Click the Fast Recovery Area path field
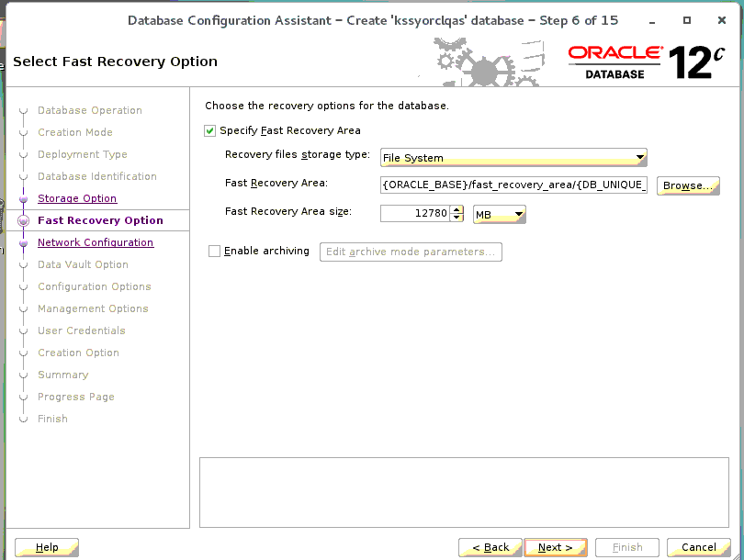 point(514,185)
